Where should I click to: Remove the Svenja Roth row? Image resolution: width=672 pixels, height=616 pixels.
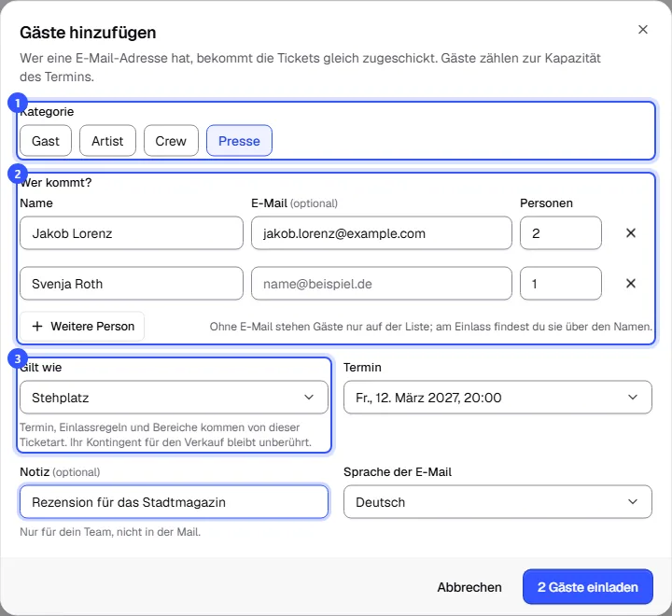(x=630, y=284)
